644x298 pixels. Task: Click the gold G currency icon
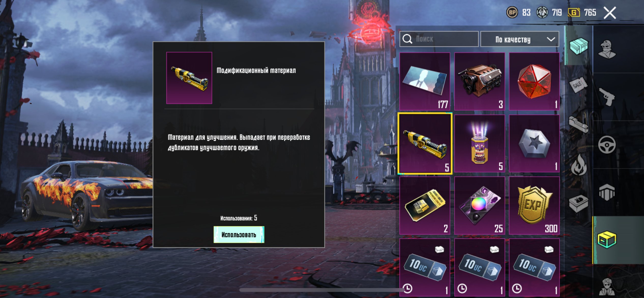[x=574, y=12]
